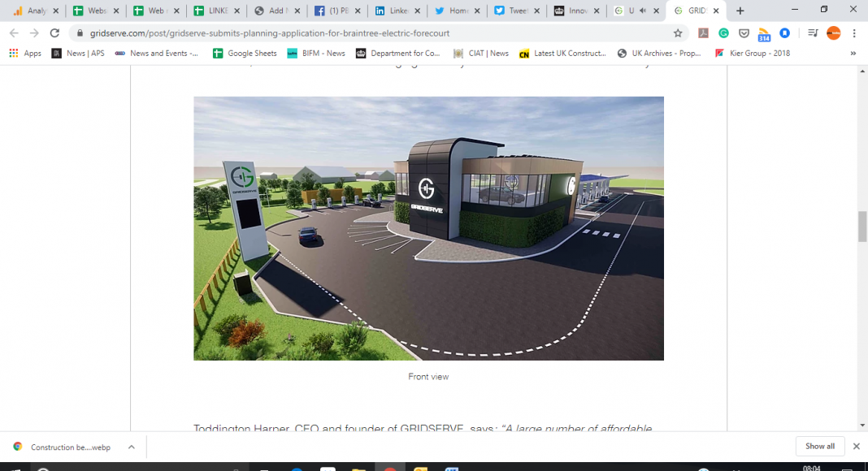Viewport: 868px width, 471px height.
Task: Click Show all downloads button
Action: click(x=819, y=447)
